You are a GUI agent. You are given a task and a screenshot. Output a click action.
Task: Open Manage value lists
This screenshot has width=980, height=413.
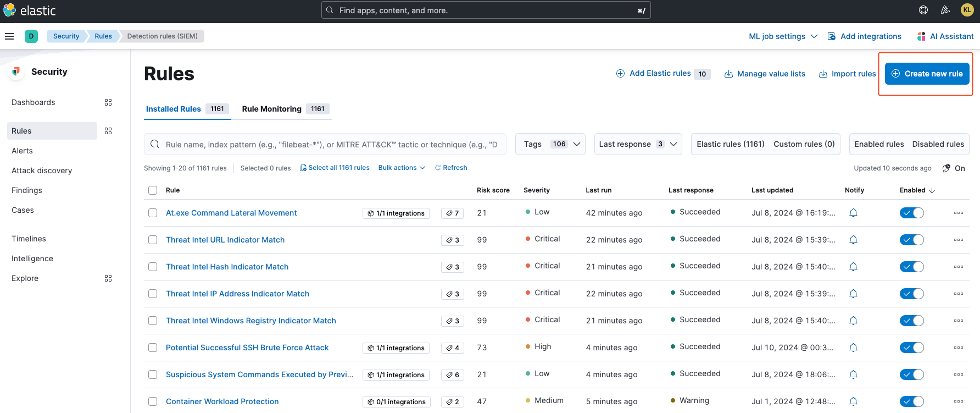pos(765,74)
